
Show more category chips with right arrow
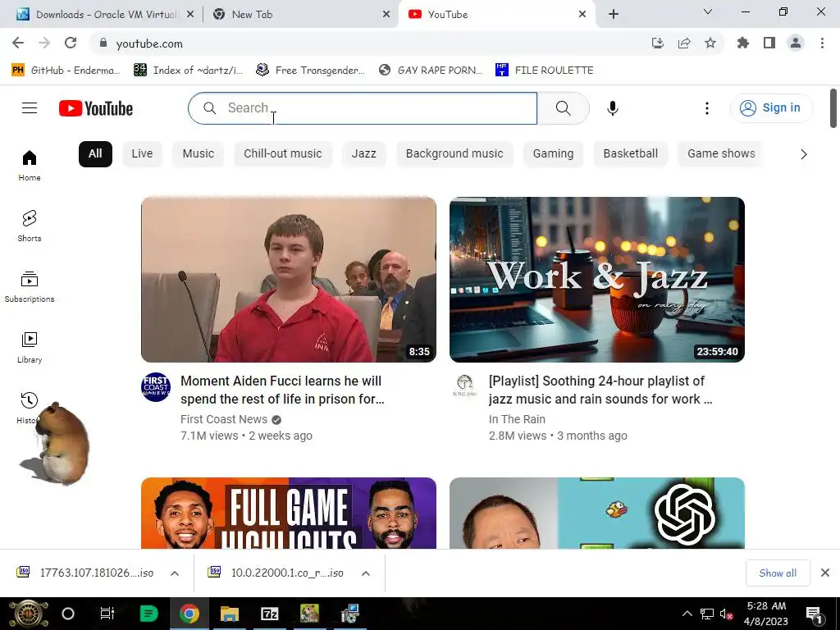coord(803,154)
